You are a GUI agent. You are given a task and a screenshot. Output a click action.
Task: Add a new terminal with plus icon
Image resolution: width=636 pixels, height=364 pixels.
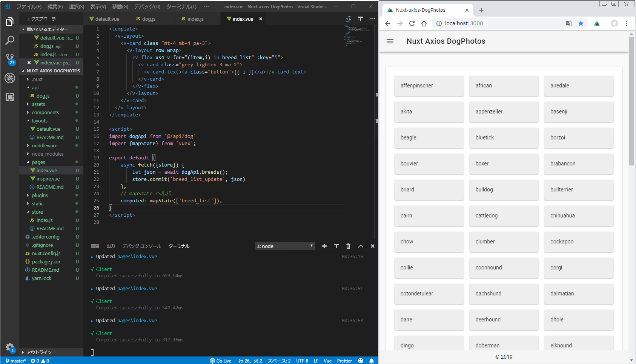tap(324, 246)
